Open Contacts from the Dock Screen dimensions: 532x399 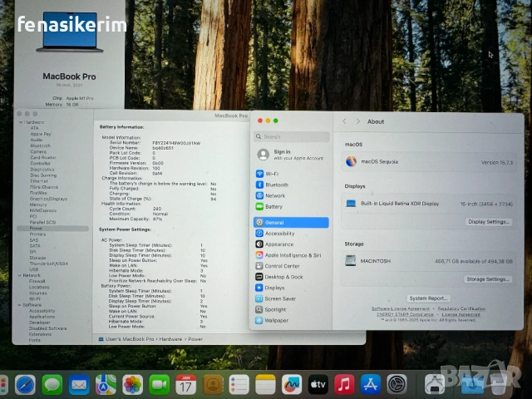pyautogui.click(x=213, y=385)
